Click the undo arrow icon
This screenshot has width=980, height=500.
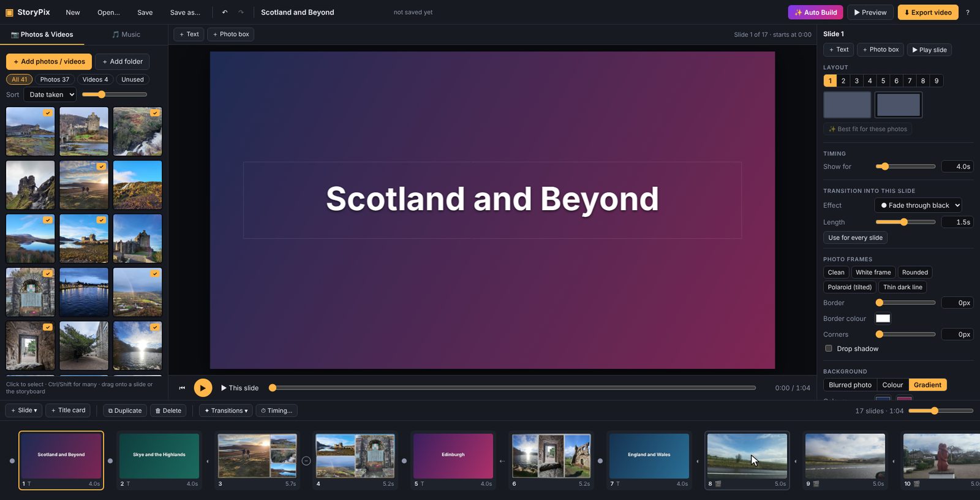(x=225, y=12)
